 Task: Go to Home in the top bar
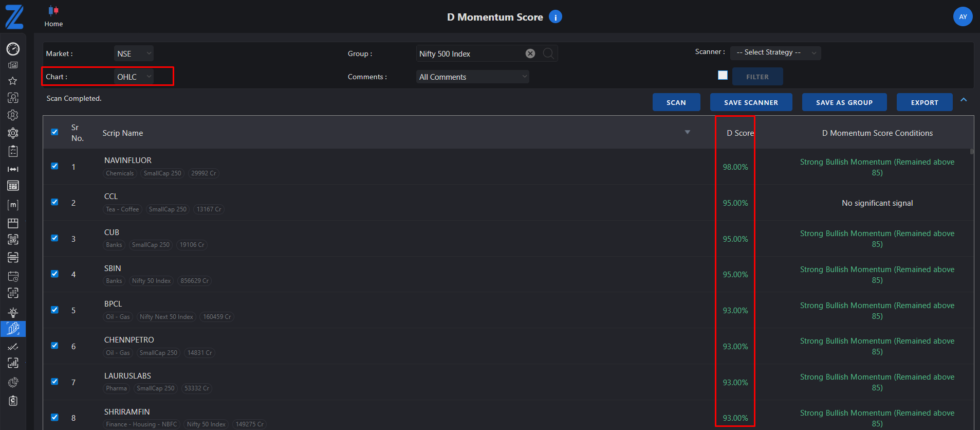53,16
